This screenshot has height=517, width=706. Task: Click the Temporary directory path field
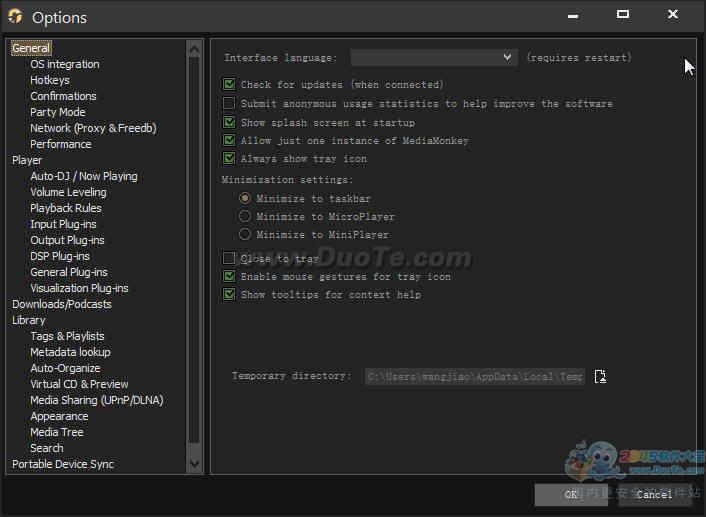[475, 376]
